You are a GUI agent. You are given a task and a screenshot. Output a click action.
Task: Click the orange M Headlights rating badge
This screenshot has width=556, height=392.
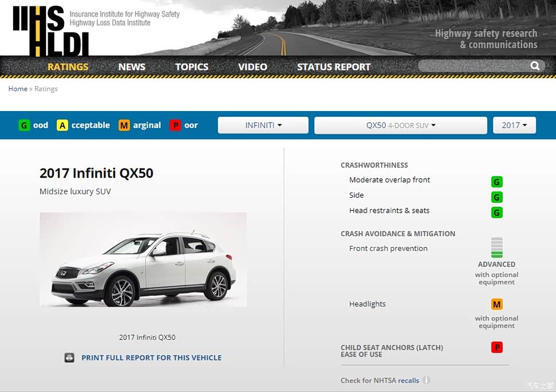[x=496, y=304]
